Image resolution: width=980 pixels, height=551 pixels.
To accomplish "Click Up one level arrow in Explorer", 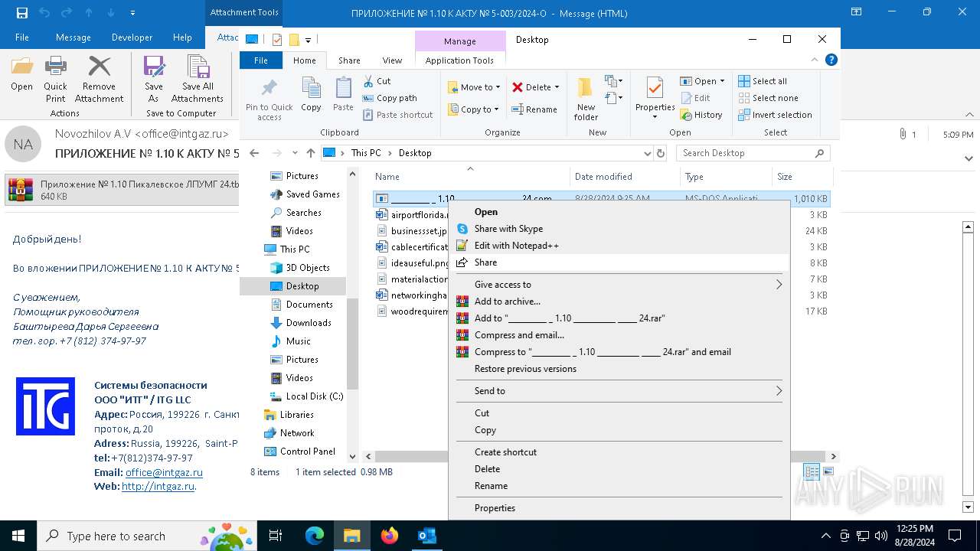I will point(310,153).
